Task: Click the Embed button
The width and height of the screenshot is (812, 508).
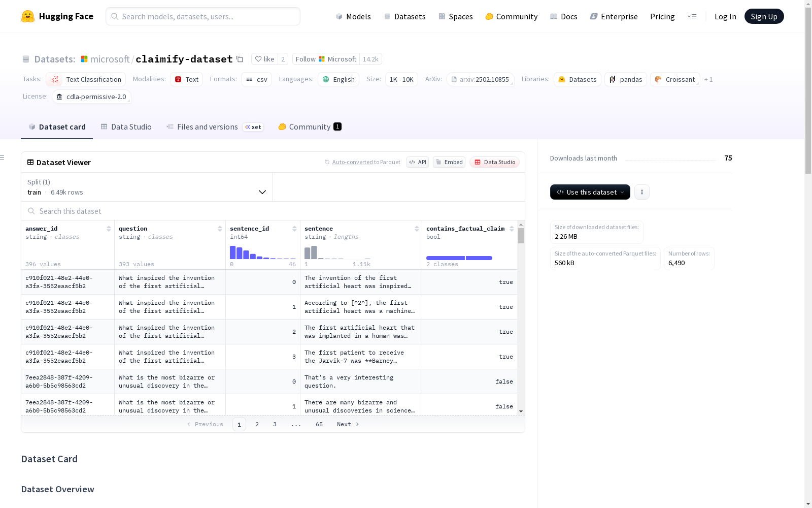Action: [x=449, y=162]
